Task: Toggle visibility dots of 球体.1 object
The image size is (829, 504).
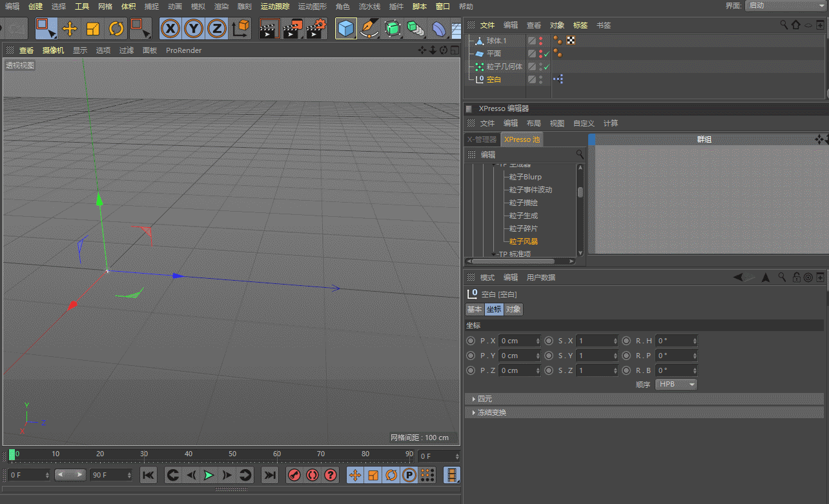Action: 540,41
